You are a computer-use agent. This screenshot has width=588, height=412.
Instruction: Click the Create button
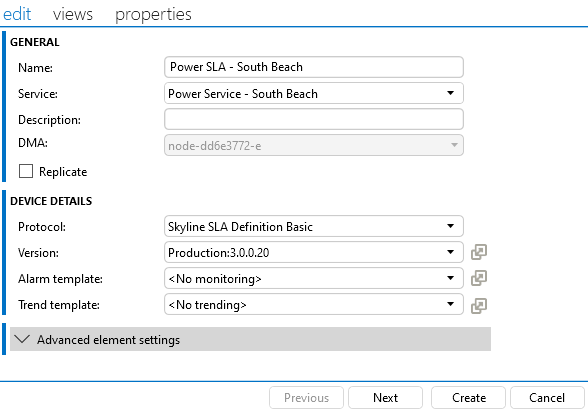[468, 398]
